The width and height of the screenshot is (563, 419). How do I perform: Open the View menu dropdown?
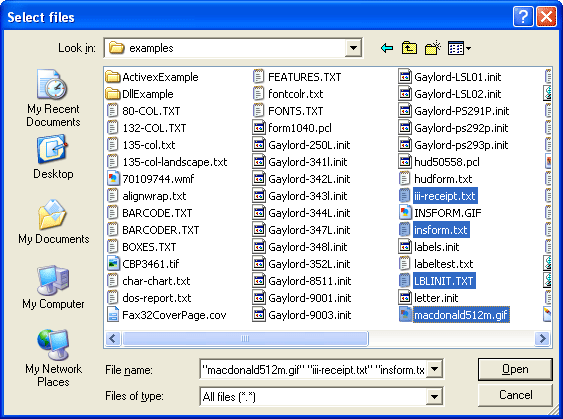(459, 48)
